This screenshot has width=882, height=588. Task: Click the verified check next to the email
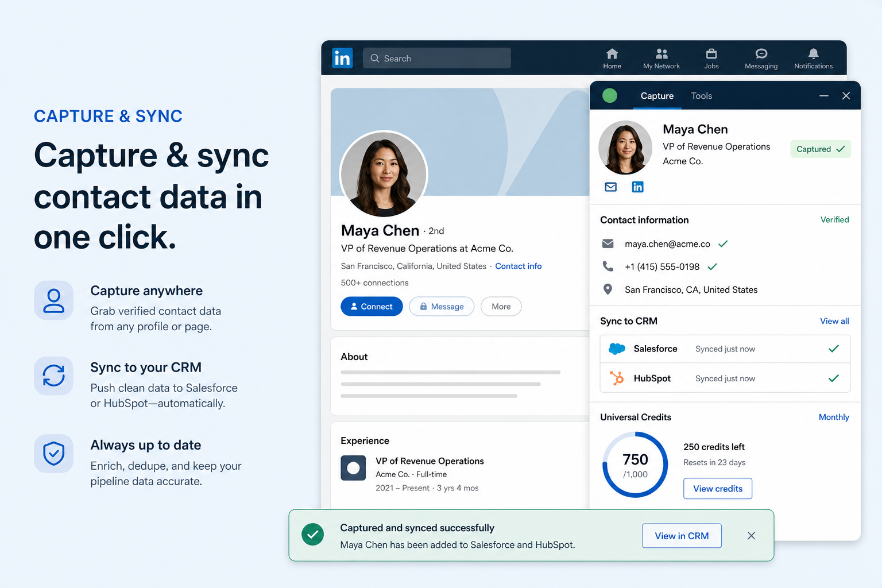tap(723, 244)
